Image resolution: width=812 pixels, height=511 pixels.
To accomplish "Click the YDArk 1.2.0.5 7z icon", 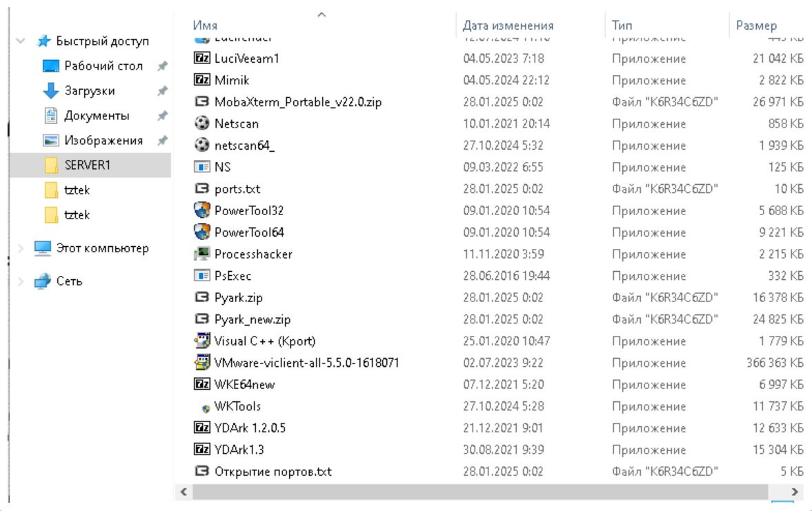I will pos(201,428).
